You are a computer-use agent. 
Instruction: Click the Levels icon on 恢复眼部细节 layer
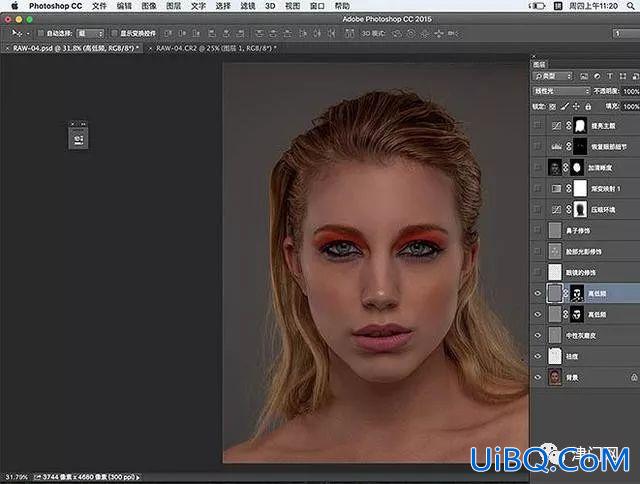coord(556,147)
